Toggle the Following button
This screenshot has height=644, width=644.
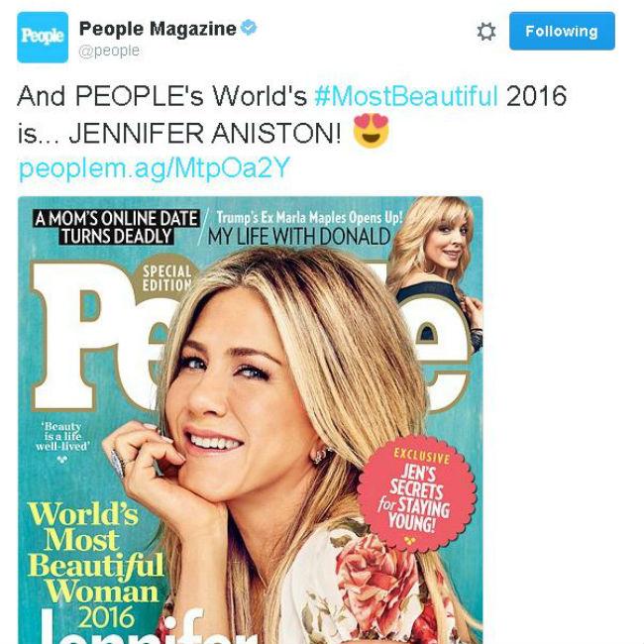tap(562, 32)
